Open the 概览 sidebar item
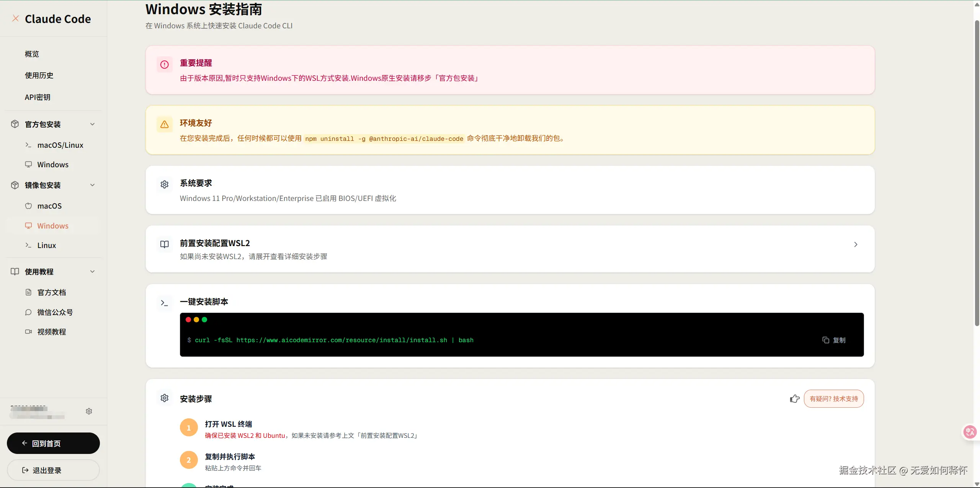980x488 pixels. pyautogui.click(x=32, y=54)
